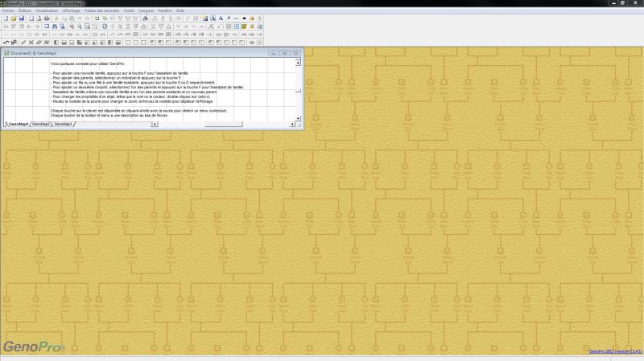The width and height of the screenshot is (644, 361).
Task: Open the Affichage menu
Action: click(x=72, y=10)
